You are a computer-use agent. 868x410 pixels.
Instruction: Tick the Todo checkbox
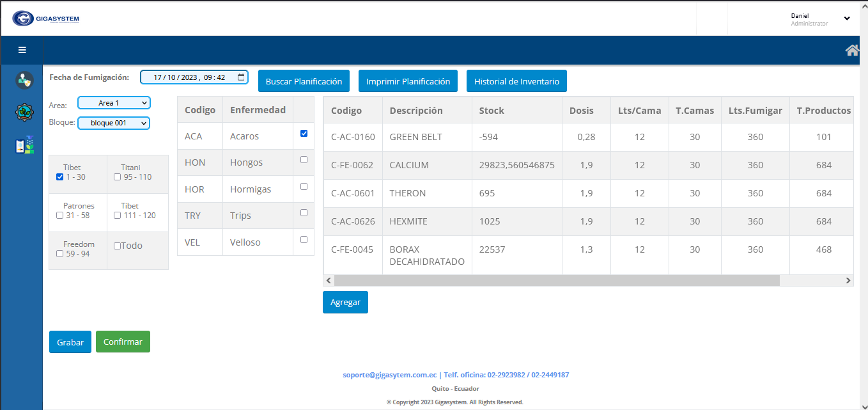coord(117,246)
